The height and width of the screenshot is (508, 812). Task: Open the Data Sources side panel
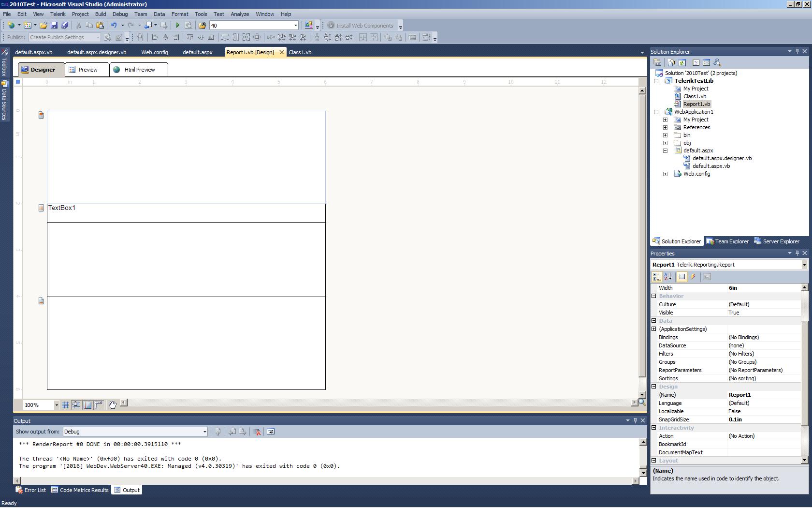coord(4,101)
